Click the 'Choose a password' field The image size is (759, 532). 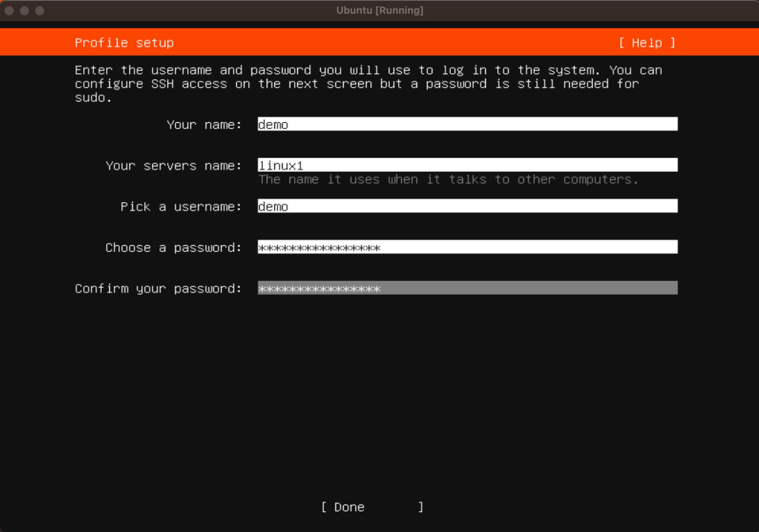[467, 247]
